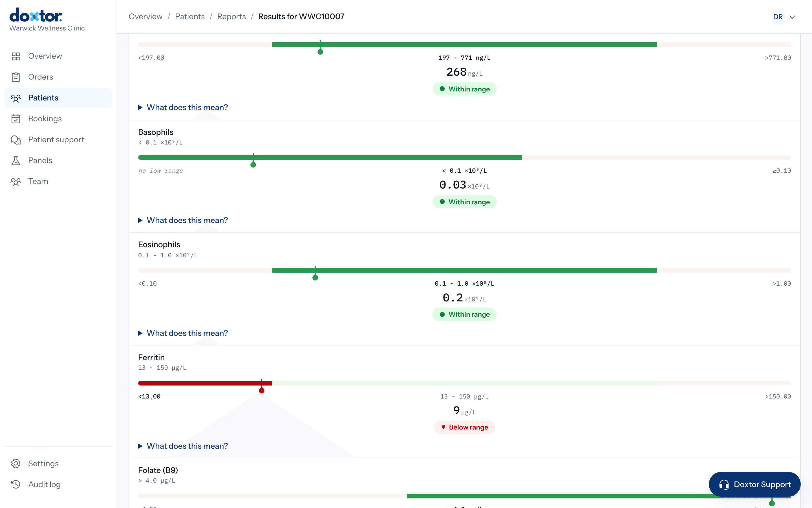Click the Orders clipboard icon
The width and height of the screenshot is (812, 508).
tap(16, 77)
